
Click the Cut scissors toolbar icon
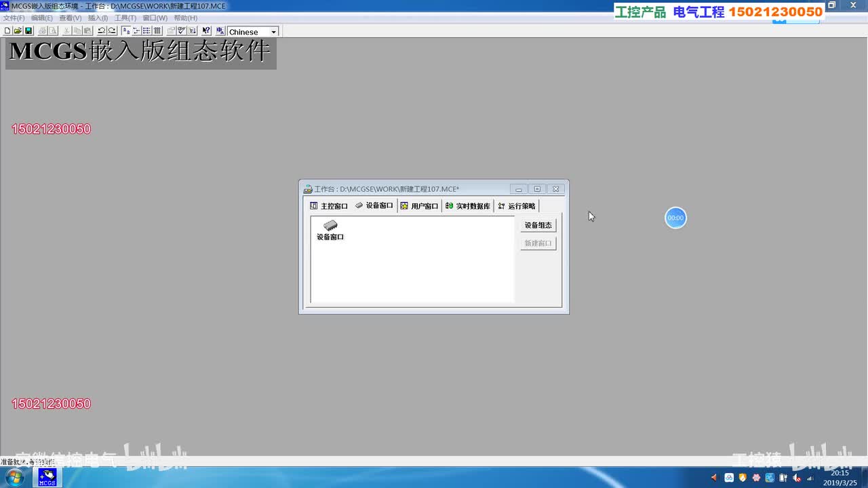(x=67, y=31)
